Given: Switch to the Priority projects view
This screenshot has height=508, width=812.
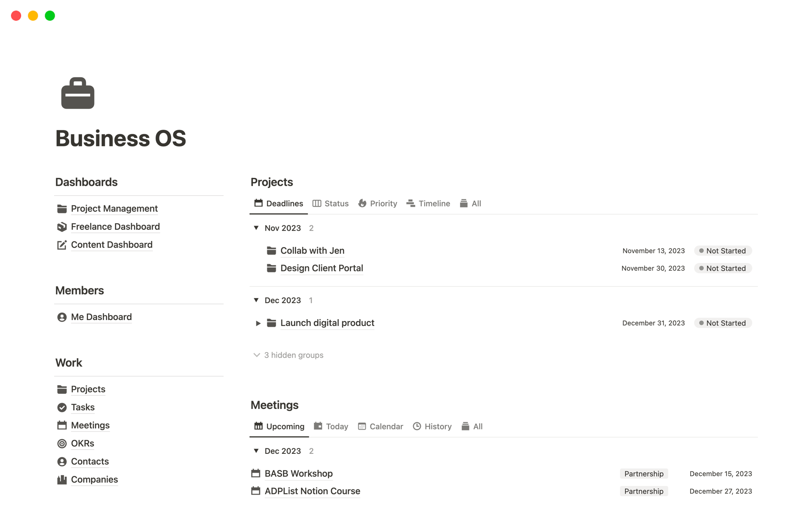Looking at the screenshot, I should [378, 204].
